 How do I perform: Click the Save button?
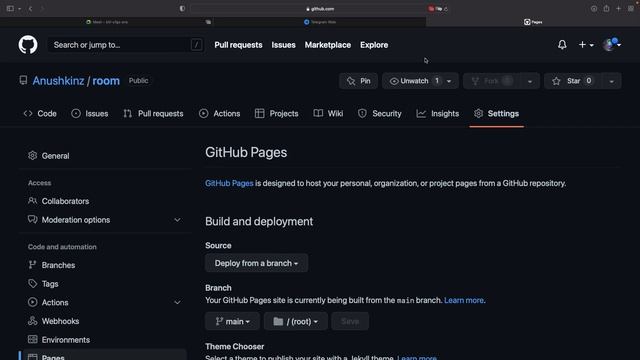click(x=350, y=322)
